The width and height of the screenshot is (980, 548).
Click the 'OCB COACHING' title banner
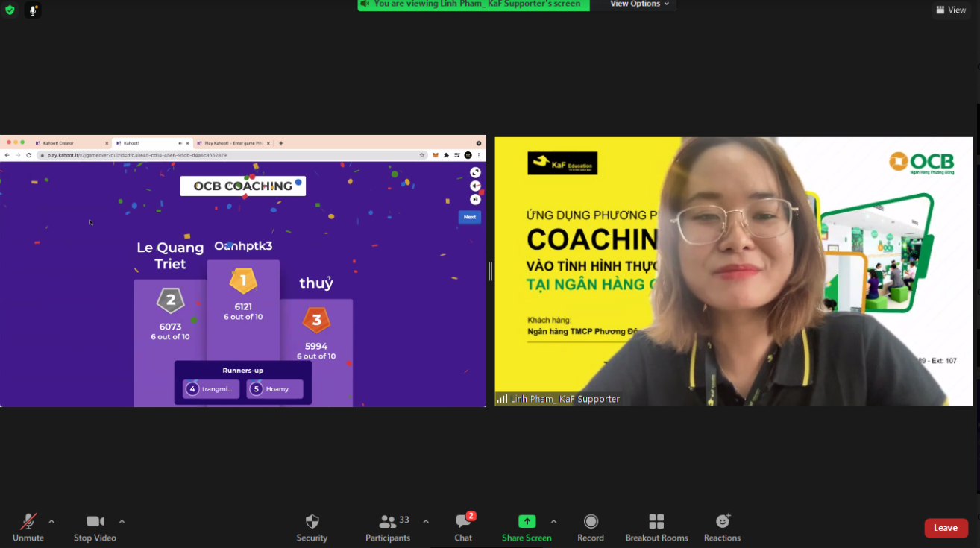[242, 186]
